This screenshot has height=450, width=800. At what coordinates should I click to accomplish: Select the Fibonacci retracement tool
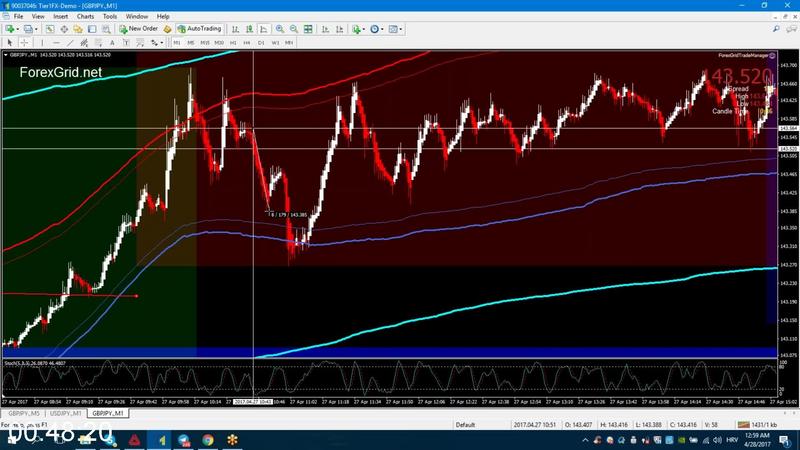pyautogui.click(x=98, y=43)
